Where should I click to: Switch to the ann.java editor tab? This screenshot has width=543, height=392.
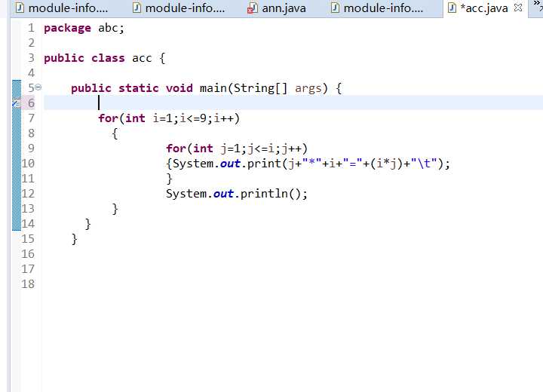277,8
